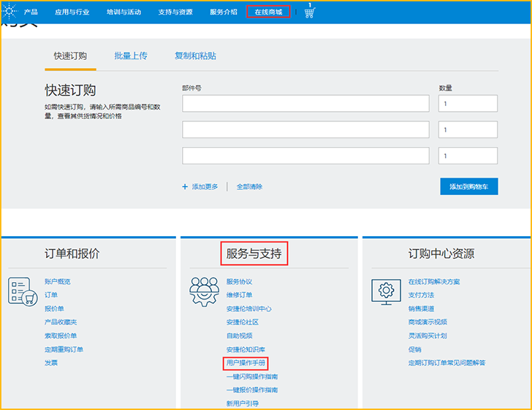Focus the first 部件号 input field

[305, 104]
